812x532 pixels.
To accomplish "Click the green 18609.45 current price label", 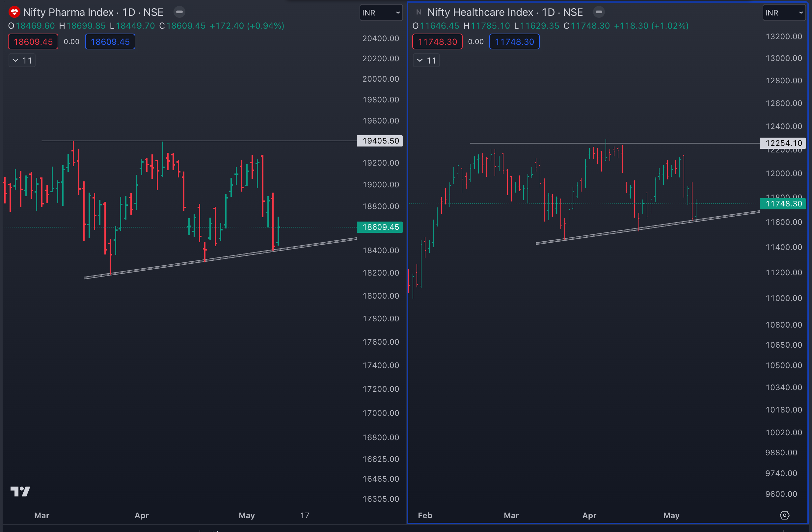I will pyautogui.click(x=380, y=227).
